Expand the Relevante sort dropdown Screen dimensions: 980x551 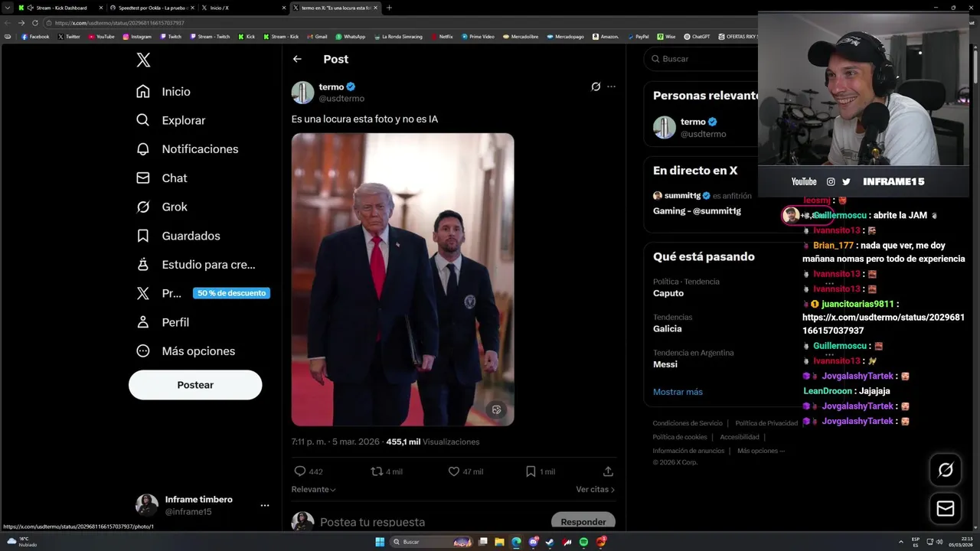(313, 489)
